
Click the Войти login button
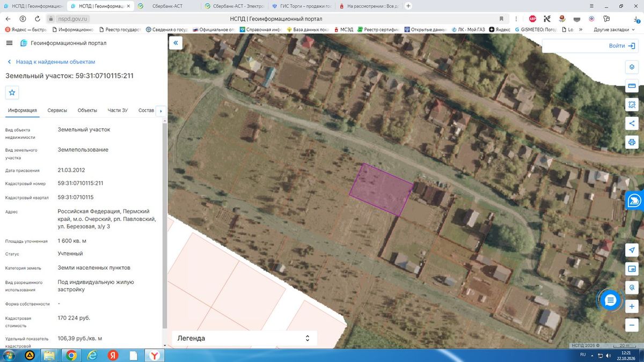pyautogui.click(x=623, y=46)
